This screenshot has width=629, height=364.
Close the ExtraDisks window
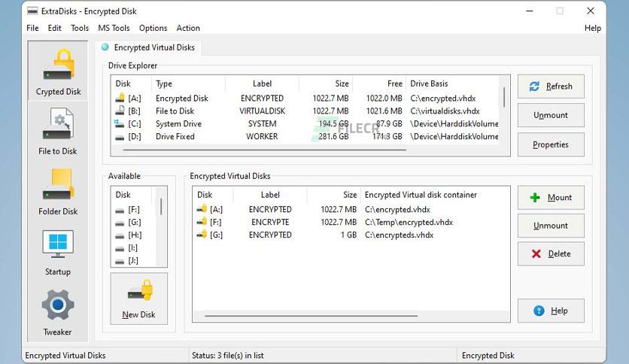(590, 11)
